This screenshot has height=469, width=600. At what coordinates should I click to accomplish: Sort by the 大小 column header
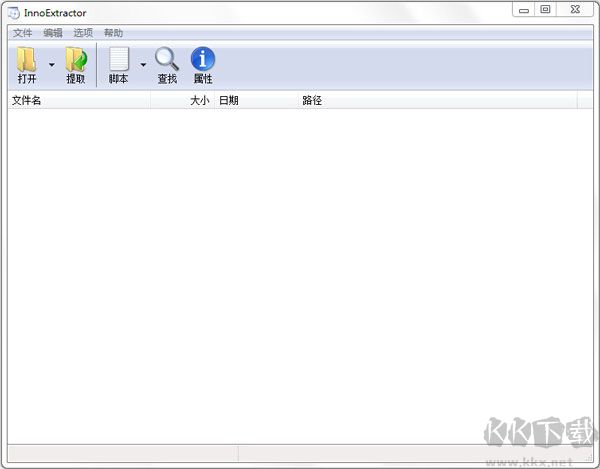183,100
